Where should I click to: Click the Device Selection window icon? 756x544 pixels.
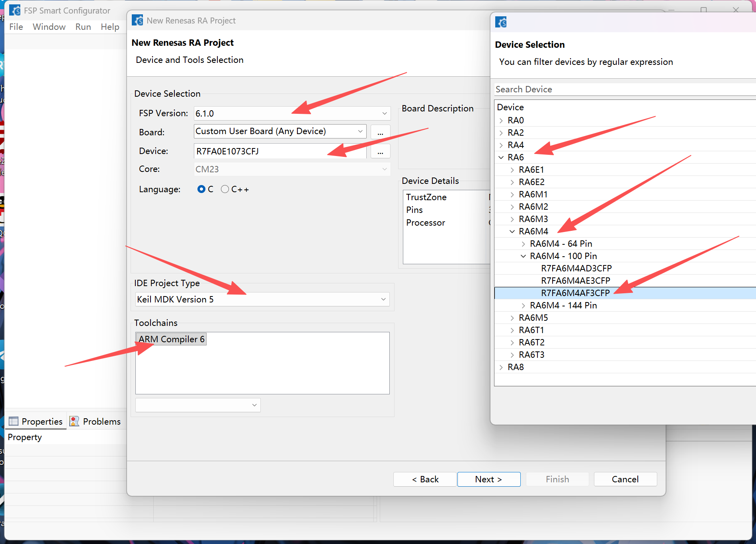click(x=501, y=22)
